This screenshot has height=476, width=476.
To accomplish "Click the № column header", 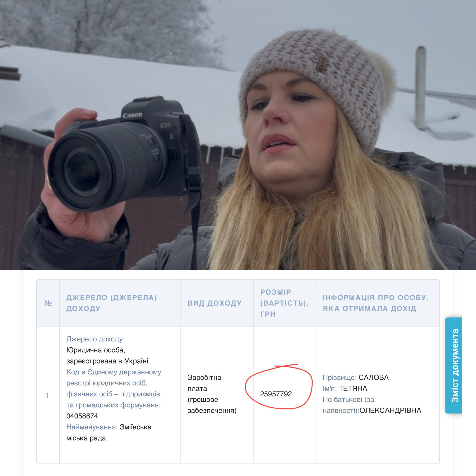I will 48,303.
